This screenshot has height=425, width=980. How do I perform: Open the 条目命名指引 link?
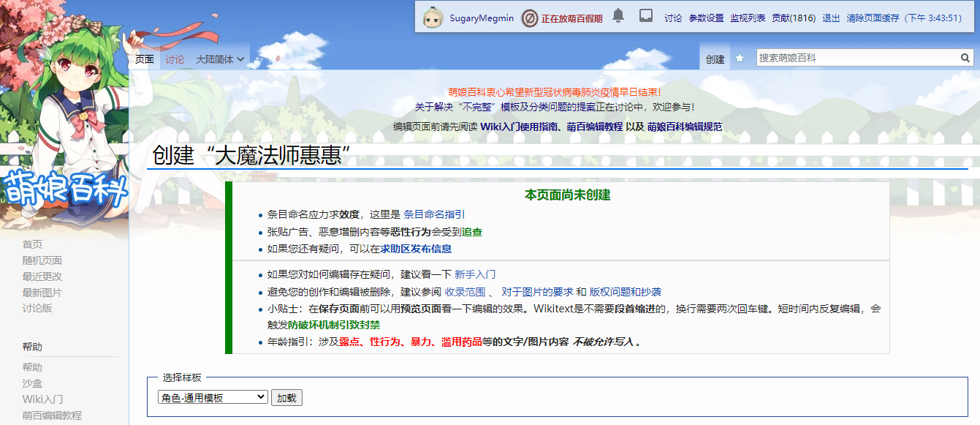coord(434,214)
